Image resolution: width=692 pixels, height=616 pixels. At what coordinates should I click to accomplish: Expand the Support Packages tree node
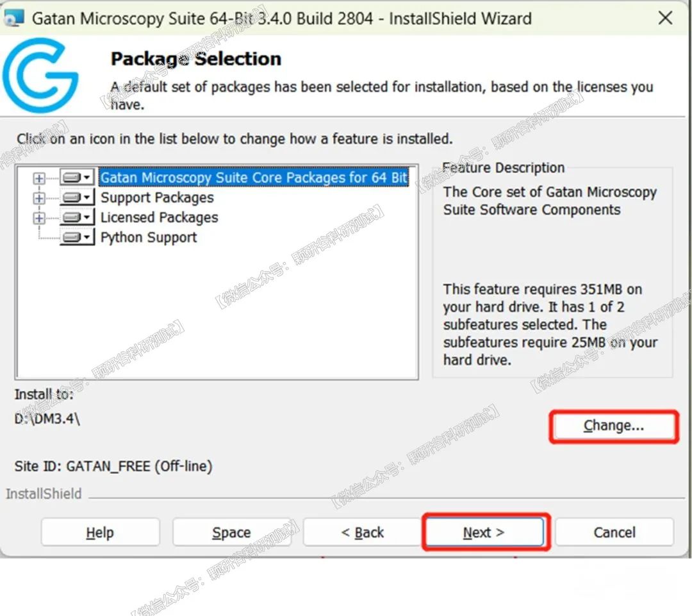pos(39,198)
